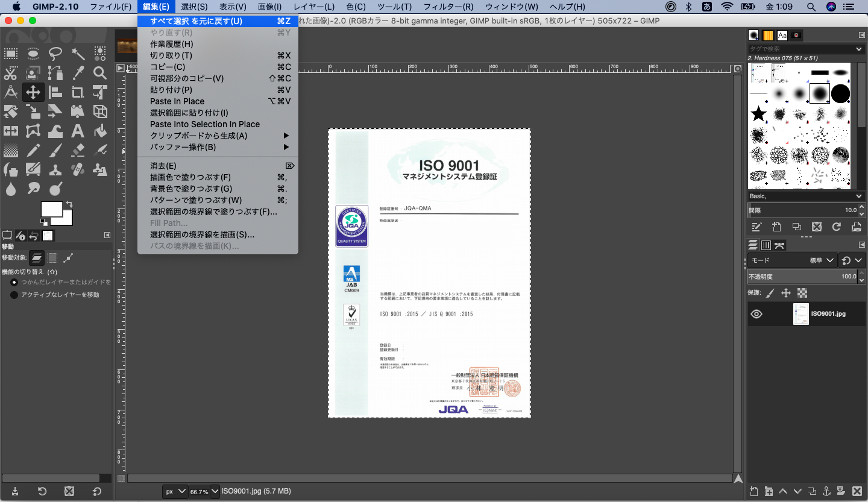This screenshot has height=502, width=868.
Task: Refresh the brushes list
Action: [x=836, y=227]
